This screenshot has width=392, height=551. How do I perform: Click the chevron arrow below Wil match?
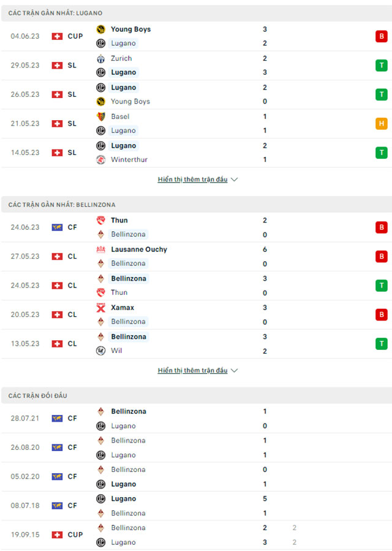coord(235,371)
